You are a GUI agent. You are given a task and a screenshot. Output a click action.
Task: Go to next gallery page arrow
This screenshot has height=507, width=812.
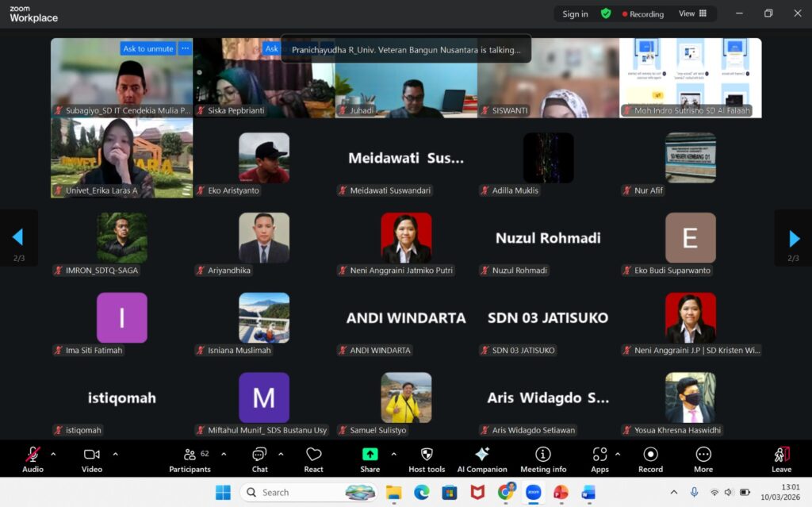point(794,238)
